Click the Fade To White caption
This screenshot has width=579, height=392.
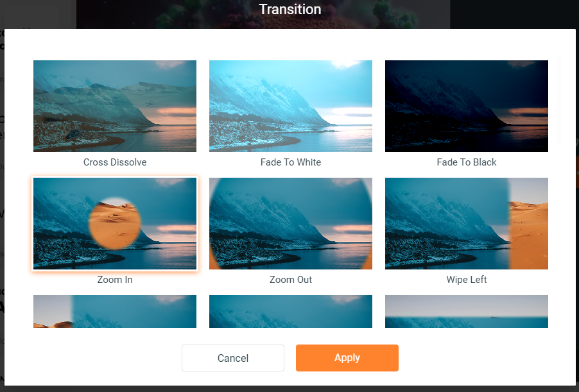[x=291, y=162]
